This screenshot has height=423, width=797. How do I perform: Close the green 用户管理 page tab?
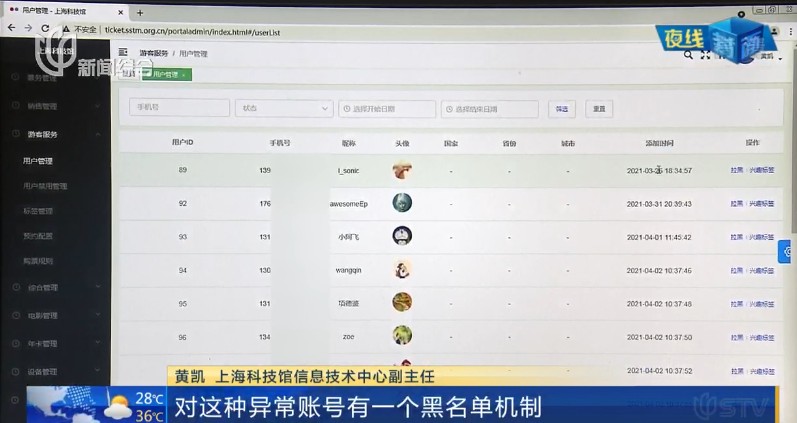point(183,75)
